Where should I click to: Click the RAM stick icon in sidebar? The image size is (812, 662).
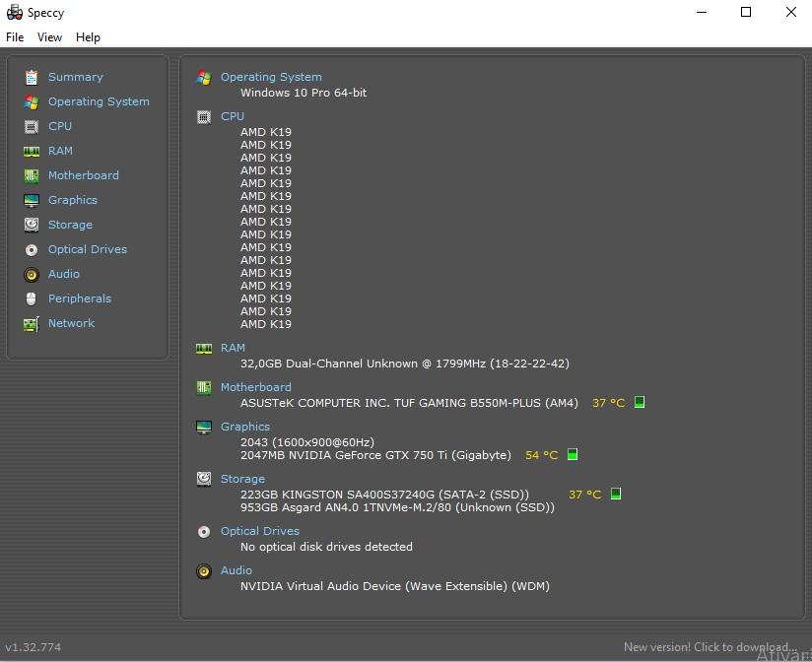pyautogui.click(x=32, y=151)
